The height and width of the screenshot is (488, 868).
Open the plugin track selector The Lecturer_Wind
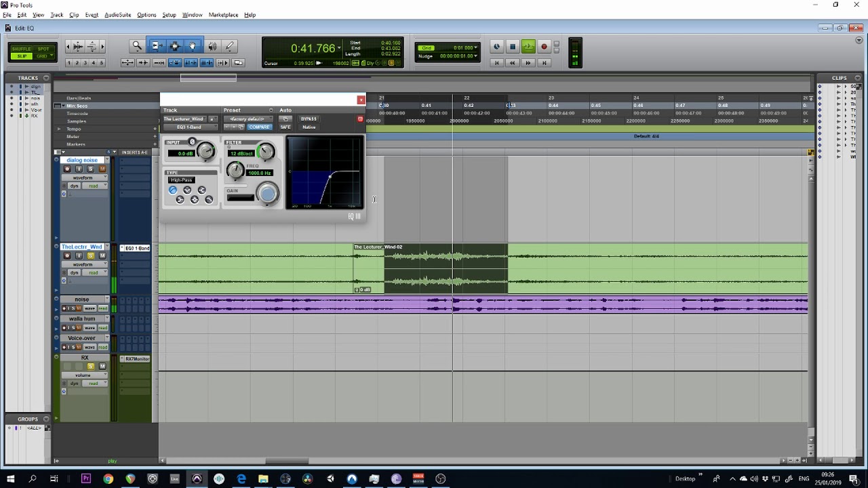coord(185,119)
